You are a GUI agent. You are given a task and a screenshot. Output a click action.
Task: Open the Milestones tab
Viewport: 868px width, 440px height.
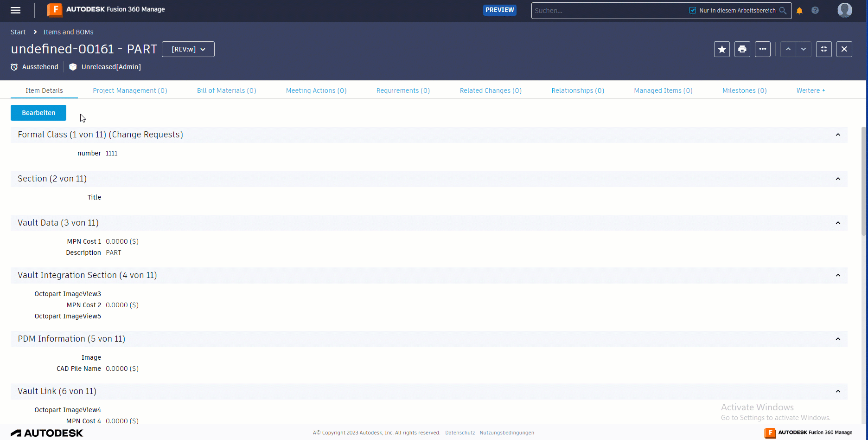pyautogui.click(x=745, y=91)
